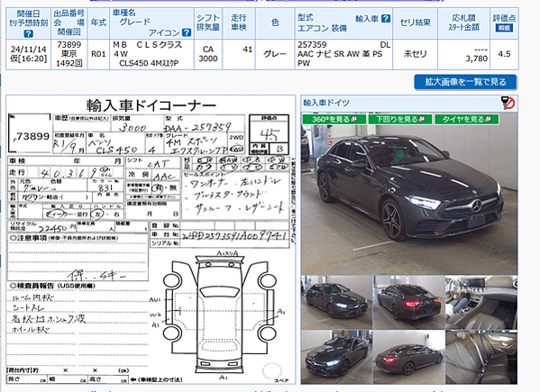The height and width of the screenshot is (392, 540).
Task: Open 下回りを見る underbody view
Action: [x=400, y=120]
